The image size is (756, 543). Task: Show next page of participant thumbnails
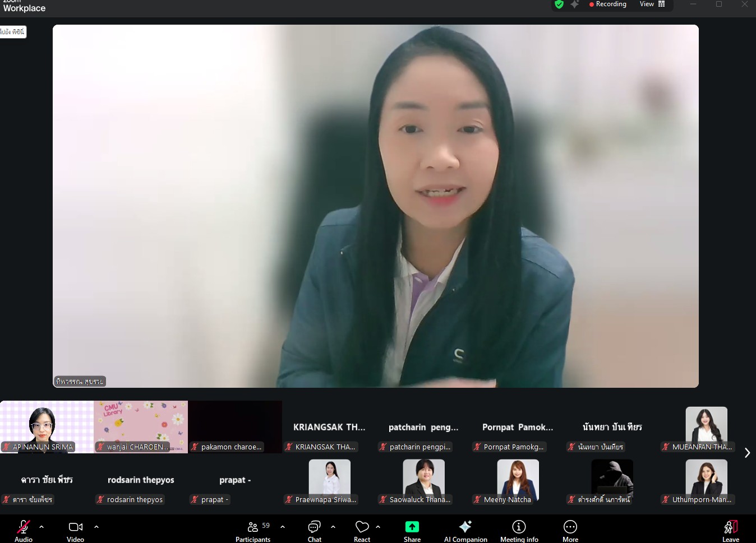click(x=747, y=453)
